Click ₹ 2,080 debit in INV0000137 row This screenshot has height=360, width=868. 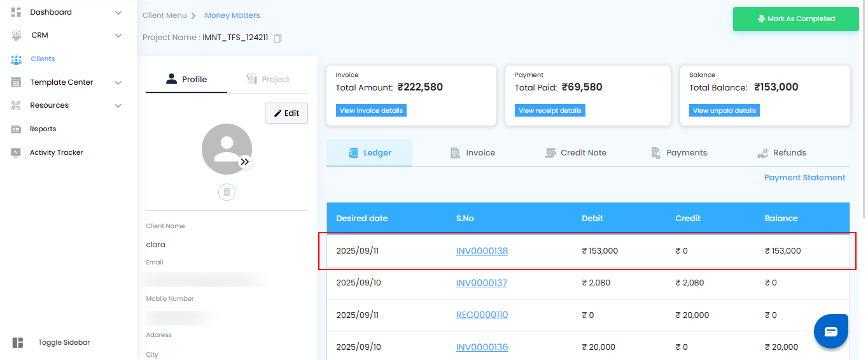(x=596, y=283)
